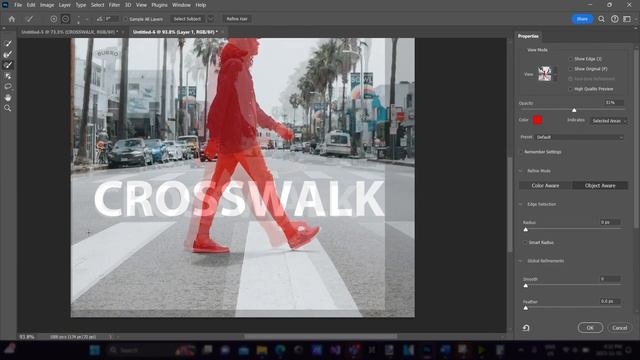This screenshot has height=360, width=640.
Task: Open Microsoft Edge on the taskbar
Action: click(280, 350)
